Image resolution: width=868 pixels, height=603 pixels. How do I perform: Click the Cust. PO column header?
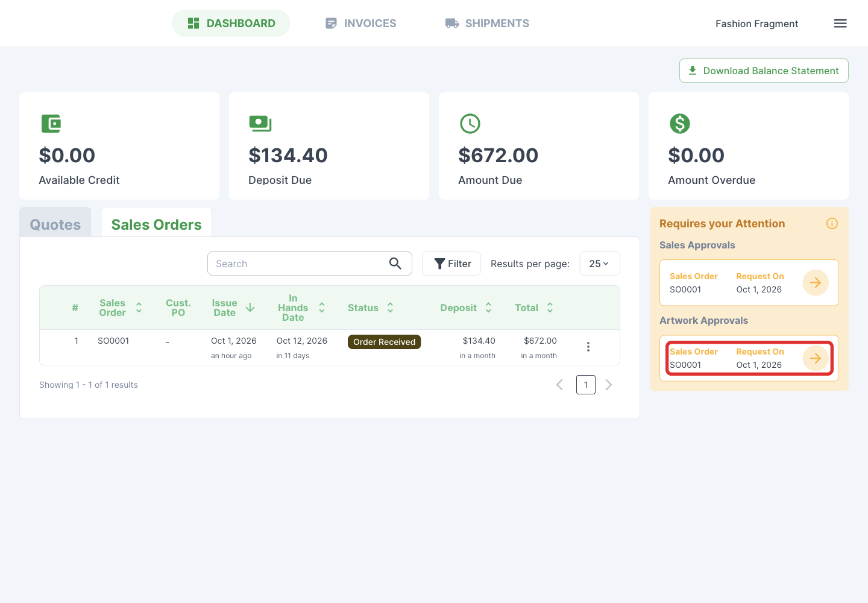[x=178, y=308]
